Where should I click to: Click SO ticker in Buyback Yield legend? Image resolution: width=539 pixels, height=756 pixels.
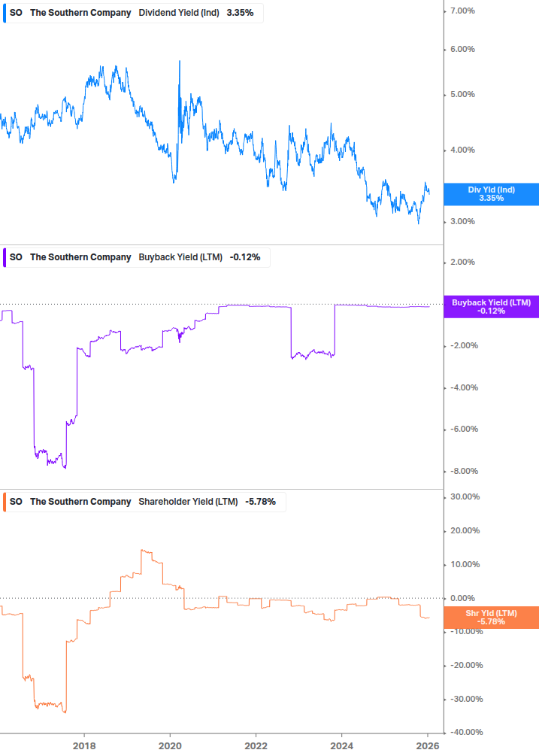15,257
